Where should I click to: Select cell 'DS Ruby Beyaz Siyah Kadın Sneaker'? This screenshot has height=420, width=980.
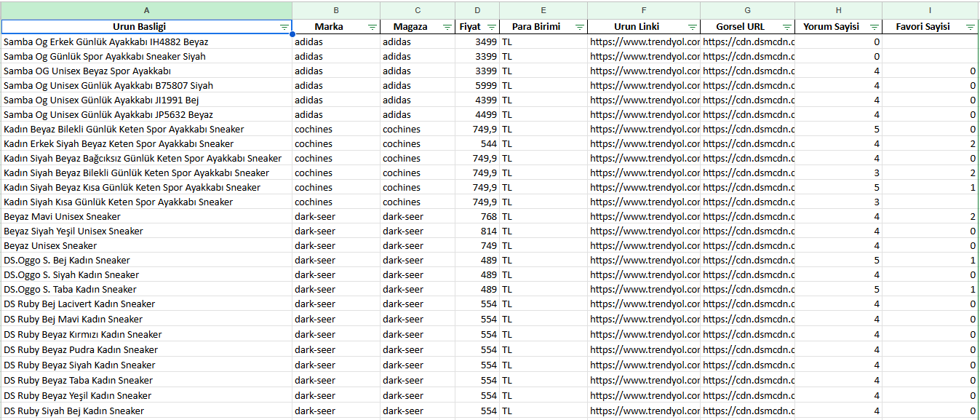[x=147, y=365]
